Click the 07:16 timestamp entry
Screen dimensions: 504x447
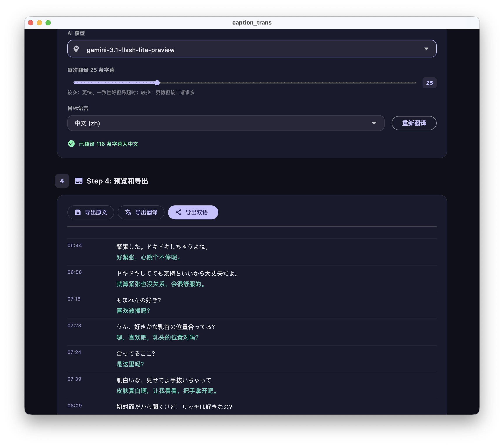click(74, 299)
